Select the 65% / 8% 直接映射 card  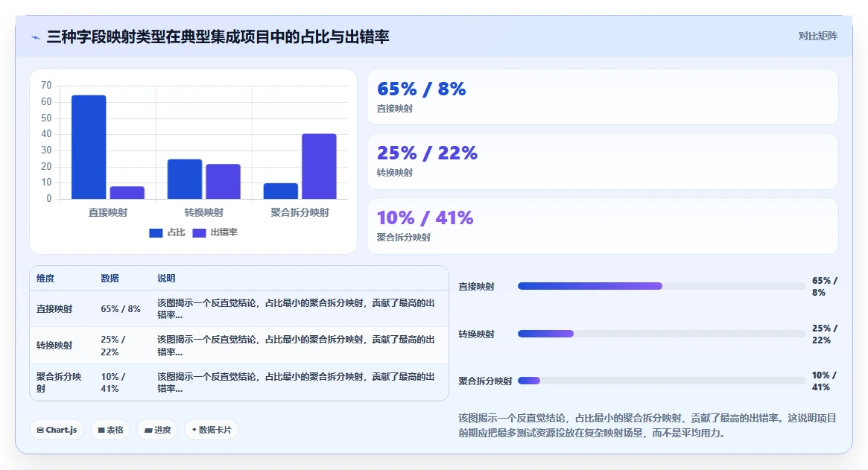[x=602, y=97]
